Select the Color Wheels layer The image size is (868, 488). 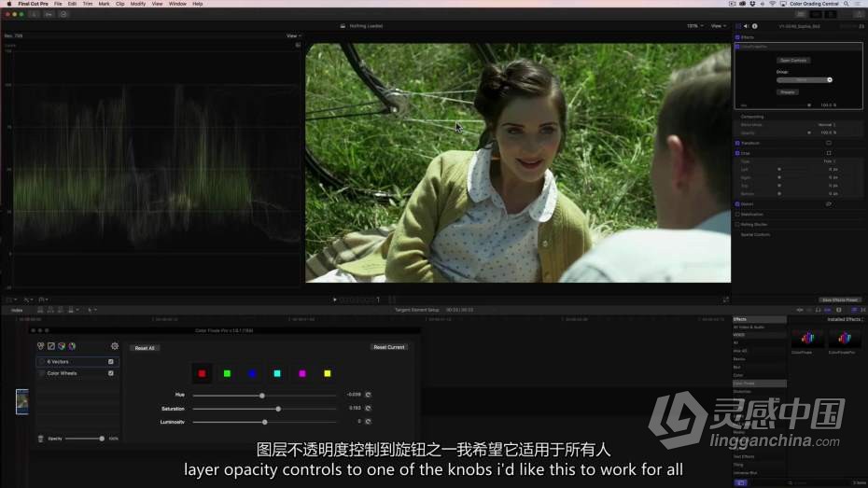pyautogui.click(x=77, y=373)
